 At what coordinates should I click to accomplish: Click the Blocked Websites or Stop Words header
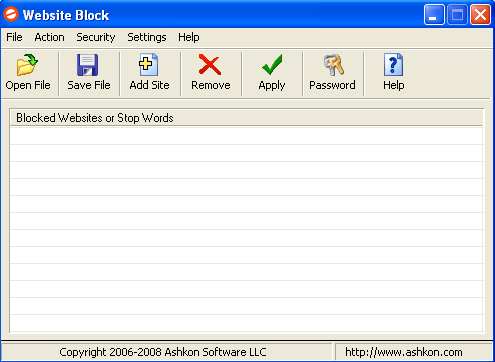pyautogui.click(x=246, y=118)
